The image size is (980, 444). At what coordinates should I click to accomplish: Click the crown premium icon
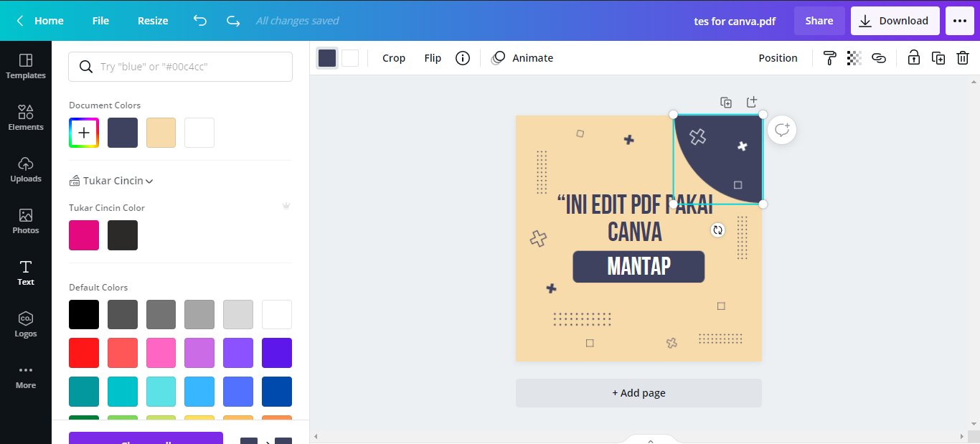point(286,207)
